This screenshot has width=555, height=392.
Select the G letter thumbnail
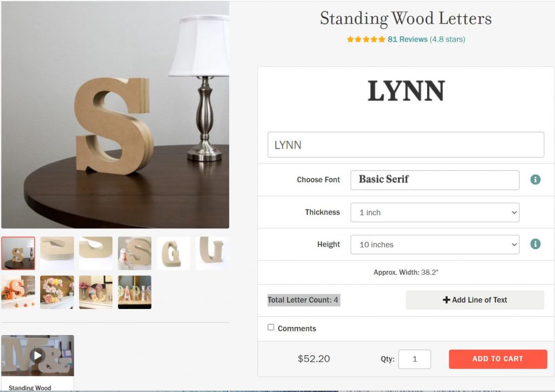point(173,253)
